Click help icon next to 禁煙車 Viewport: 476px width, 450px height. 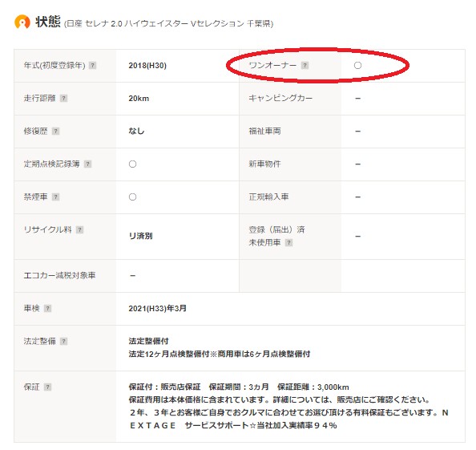click(x=55, y=197)
